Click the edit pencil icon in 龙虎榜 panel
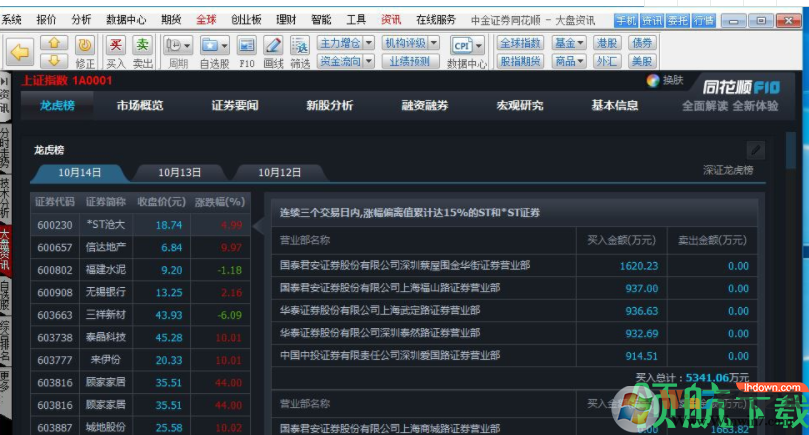 [755, 150]
